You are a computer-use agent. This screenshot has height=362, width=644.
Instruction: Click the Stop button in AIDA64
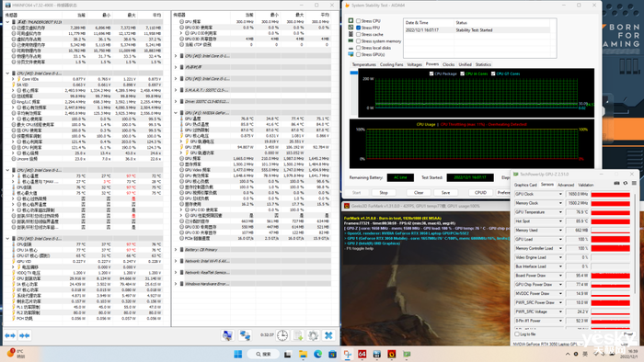(384, 192)
